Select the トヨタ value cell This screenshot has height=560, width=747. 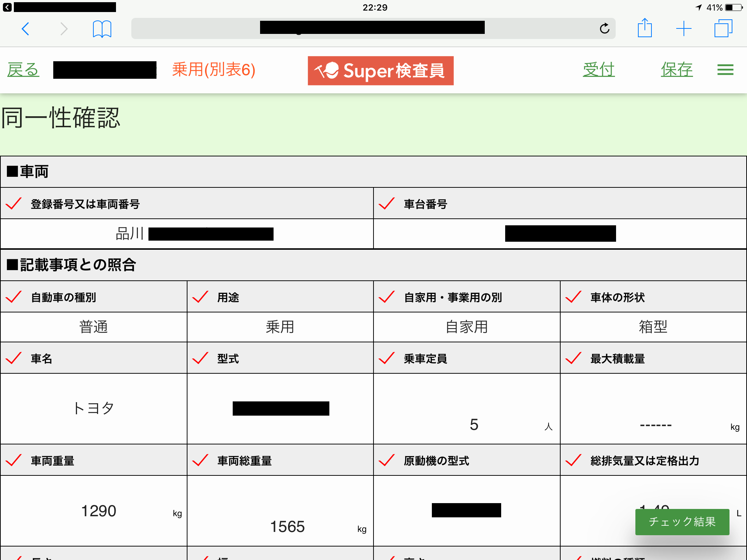click(94, 409)
